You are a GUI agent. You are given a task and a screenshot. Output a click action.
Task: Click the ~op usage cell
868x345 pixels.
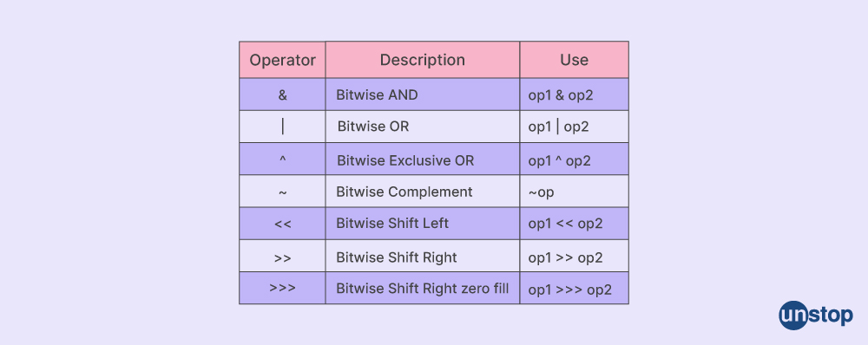[574, 192]
